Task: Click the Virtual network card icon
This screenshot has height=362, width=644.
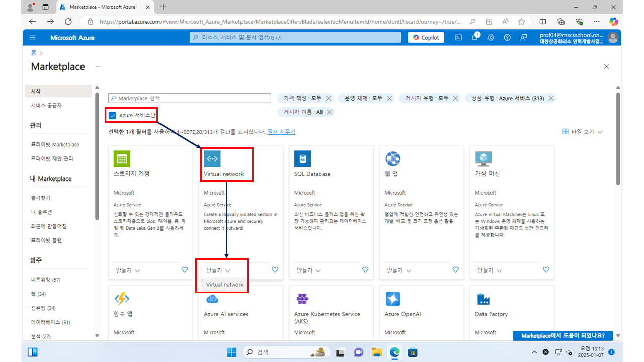Action: [212, 159]
